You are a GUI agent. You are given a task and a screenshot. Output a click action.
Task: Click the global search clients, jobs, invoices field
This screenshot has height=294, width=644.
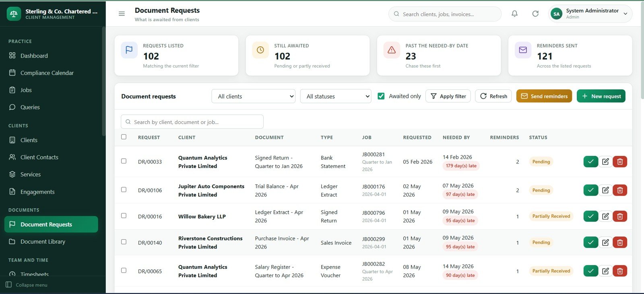point(445,14)
